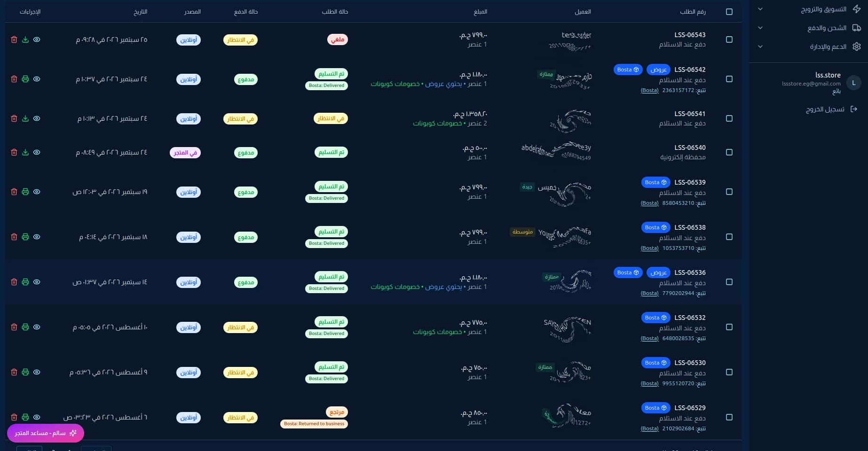The image size is (868, 451).
Task: Click the settings gear icon in sidebar
Action: pyautogui.click(x=857, y=47)
